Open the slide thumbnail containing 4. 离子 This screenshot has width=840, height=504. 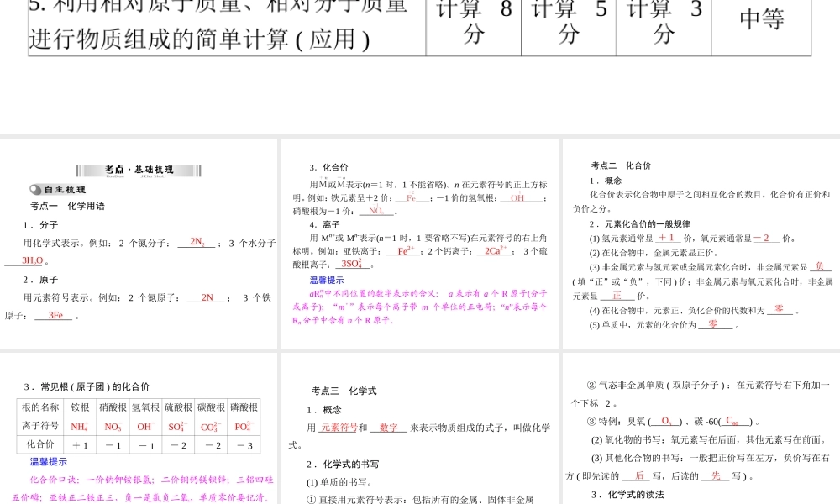(x=420, y=244)
